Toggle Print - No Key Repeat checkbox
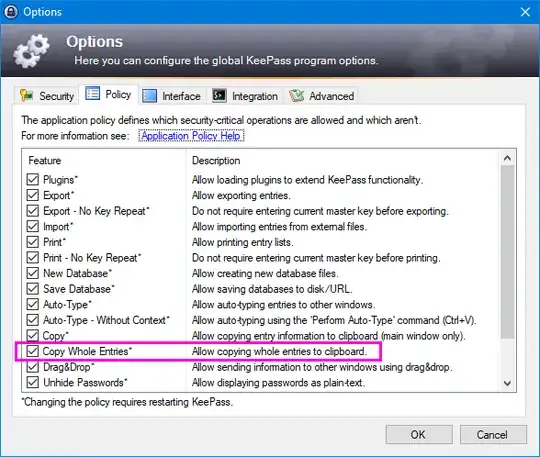The width and height of the screenshot is (540, 457). point(33,258)
